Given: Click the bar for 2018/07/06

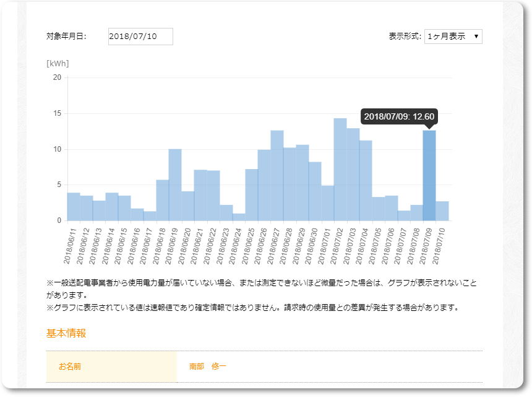Looking at the screenshot, I should click(391, 208).
